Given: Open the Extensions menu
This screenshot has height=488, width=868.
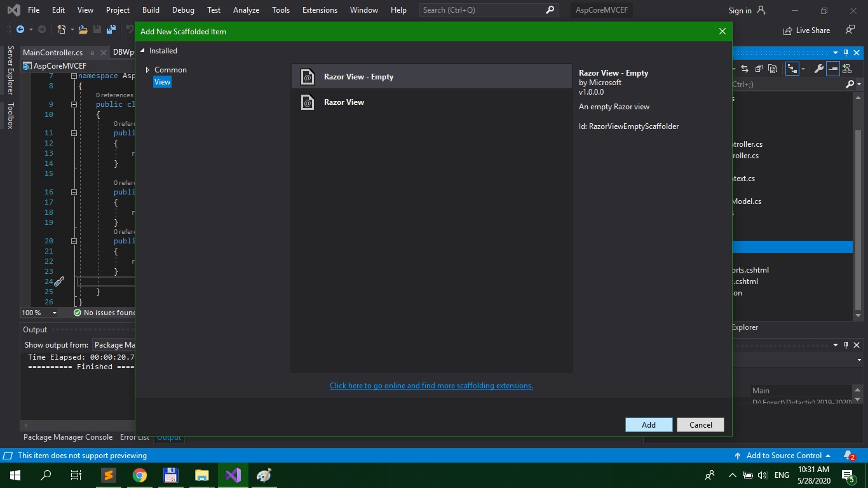Looking at the screenshot, I should click(320, 10).
